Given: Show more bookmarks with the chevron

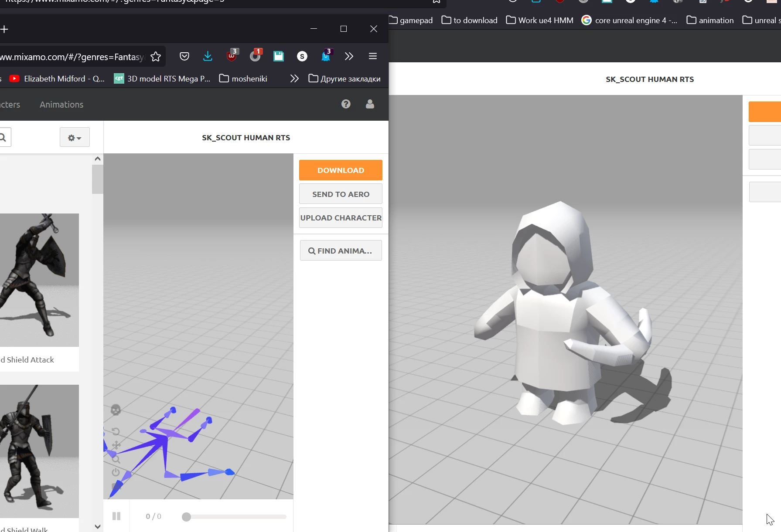Looking at the screenshot, I should [x=294, y=79].
